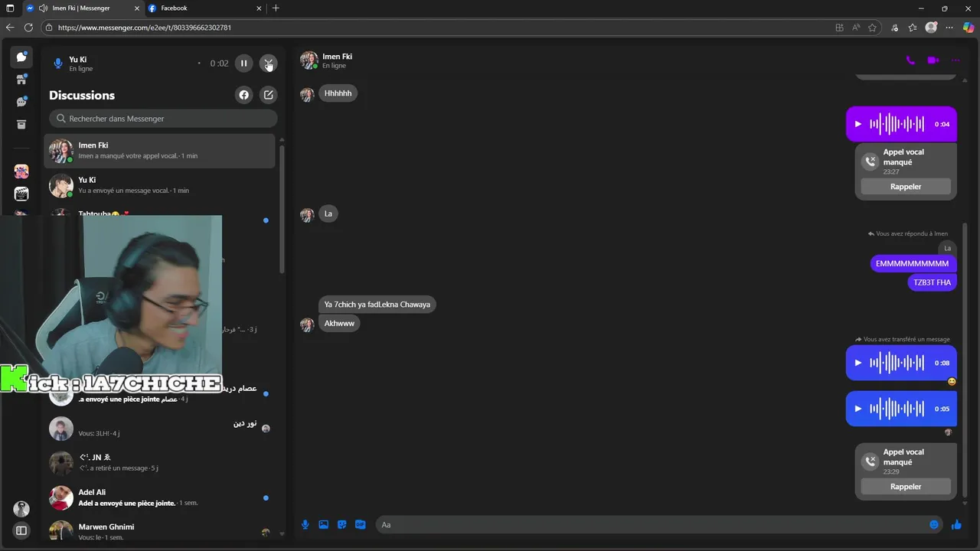Click the TZB3T FHA message bubble
The image size is (980, 551).
click(x=932, y=282)
